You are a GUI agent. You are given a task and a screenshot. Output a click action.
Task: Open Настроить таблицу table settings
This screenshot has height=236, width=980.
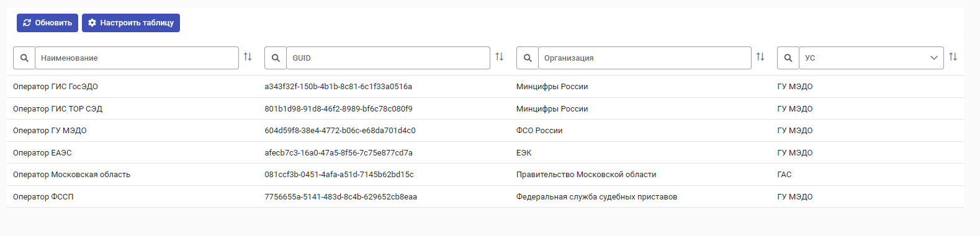point(131,23)
